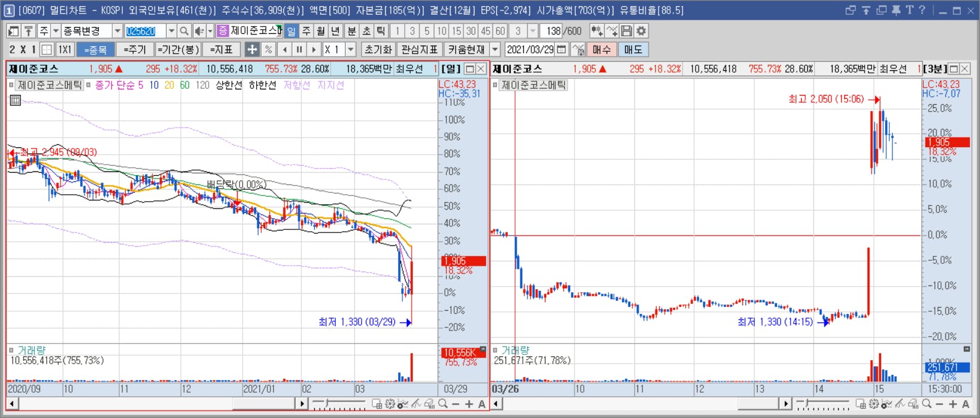Click plus zoom-in icon below 3-minute chart
Screen dimensions: 980x418
[952, 404]
